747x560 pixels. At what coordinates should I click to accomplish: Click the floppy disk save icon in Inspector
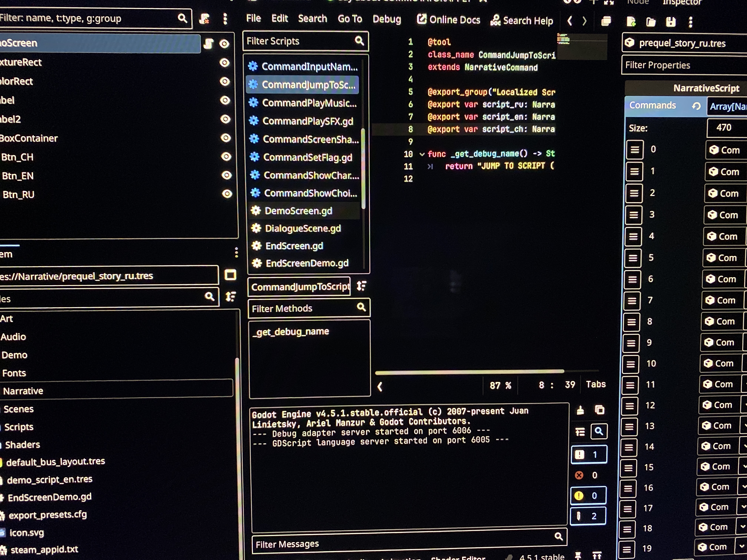(x=671, y=22)
